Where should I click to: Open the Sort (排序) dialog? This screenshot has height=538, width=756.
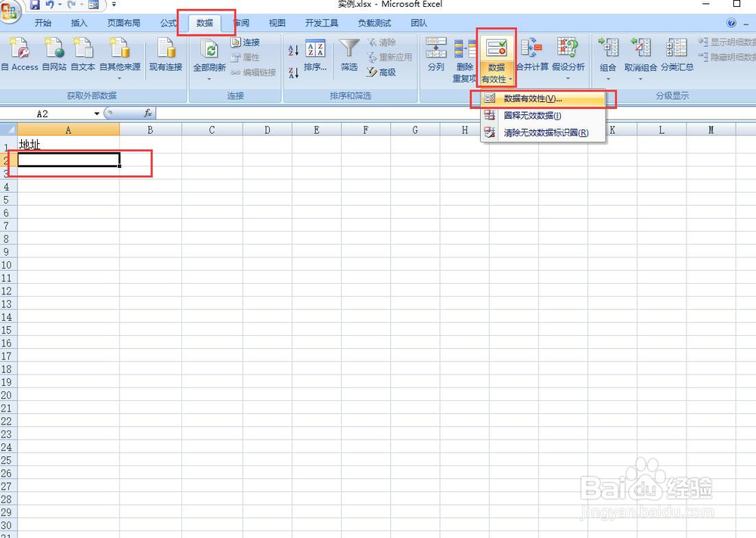(x=315, y=55)
